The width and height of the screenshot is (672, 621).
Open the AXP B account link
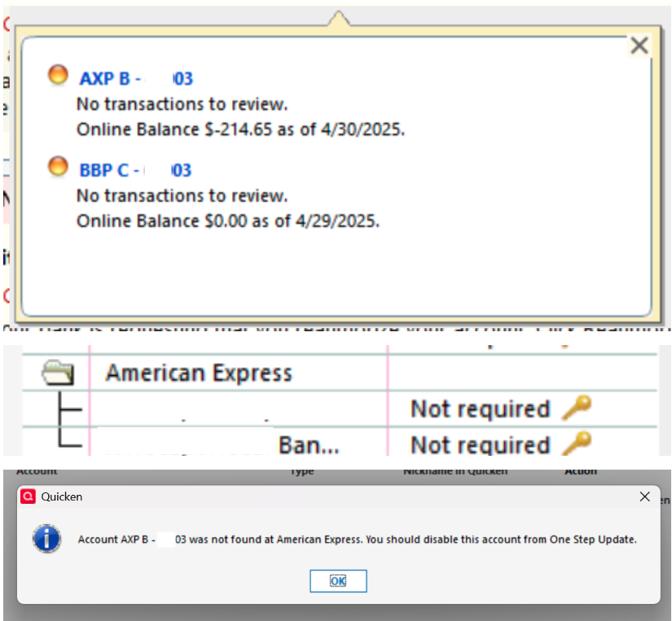(x=136, y=79)
